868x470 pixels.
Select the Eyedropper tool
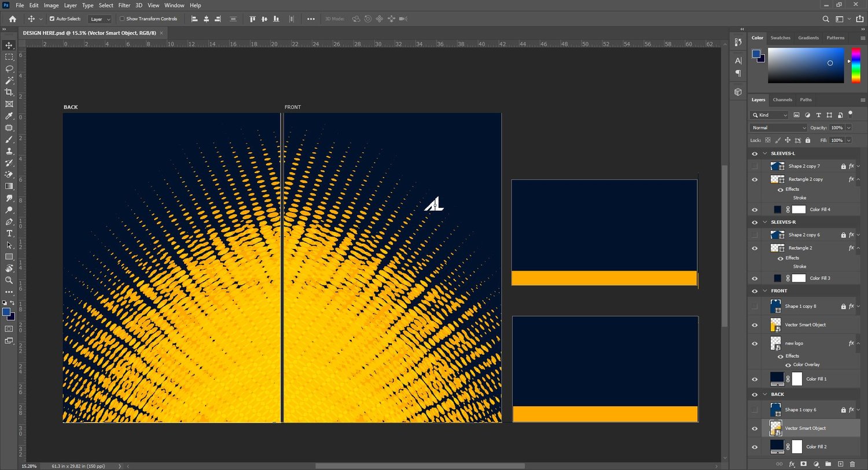(x=9, y=116)
